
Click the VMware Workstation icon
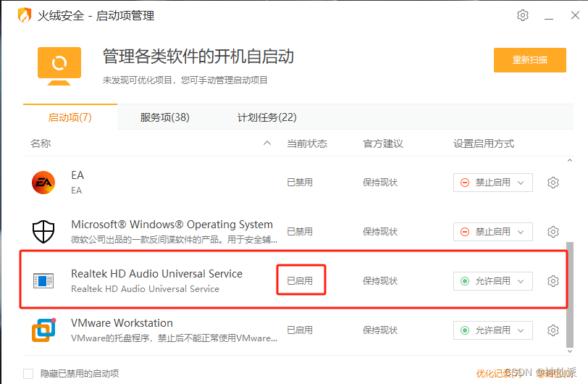point(43,330)
